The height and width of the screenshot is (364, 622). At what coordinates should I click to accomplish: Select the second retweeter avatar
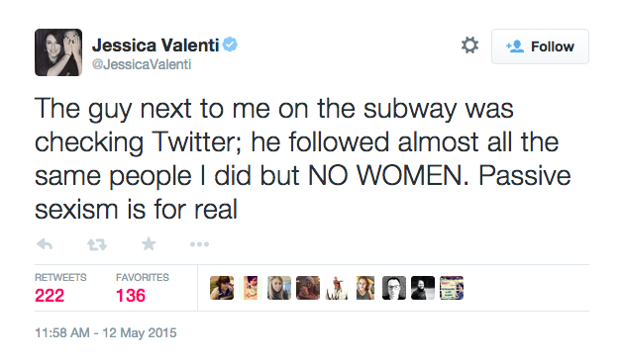[251, 288]
